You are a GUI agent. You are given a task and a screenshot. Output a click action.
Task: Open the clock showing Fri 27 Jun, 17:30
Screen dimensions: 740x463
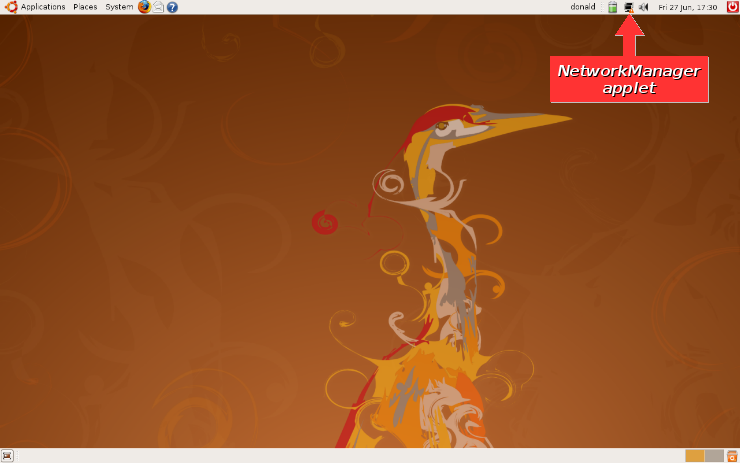pos(688,7)
